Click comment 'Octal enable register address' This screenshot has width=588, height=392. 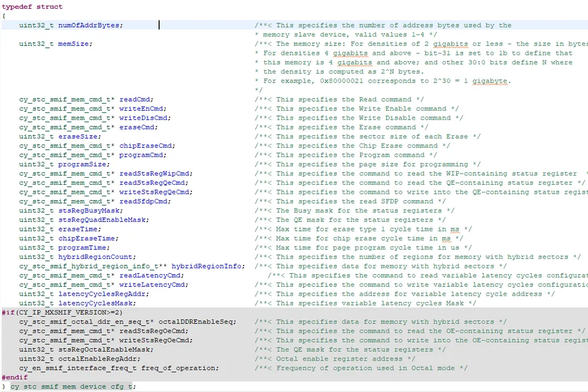pos(334,359)
